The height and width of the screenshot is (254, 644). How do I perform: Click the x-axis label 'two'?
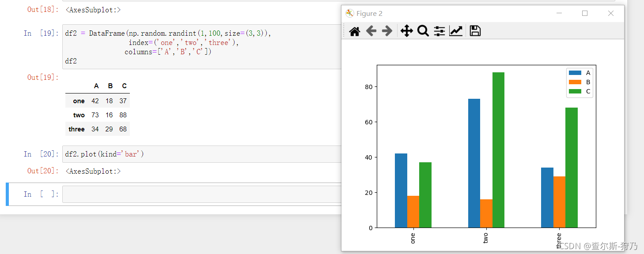486,238
